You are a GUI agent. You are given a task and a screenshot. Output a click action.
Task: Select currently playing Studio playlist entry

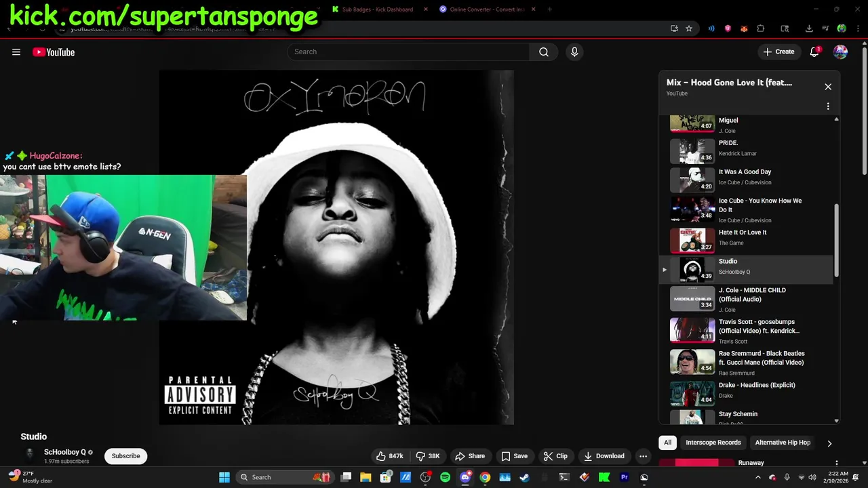pos(746,270)
